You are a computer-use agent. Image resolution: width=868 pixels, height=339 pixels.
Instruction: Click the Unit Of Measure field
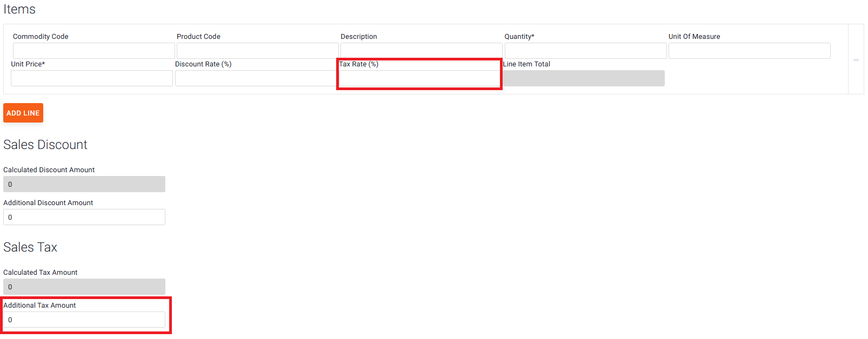pos(749,51)
